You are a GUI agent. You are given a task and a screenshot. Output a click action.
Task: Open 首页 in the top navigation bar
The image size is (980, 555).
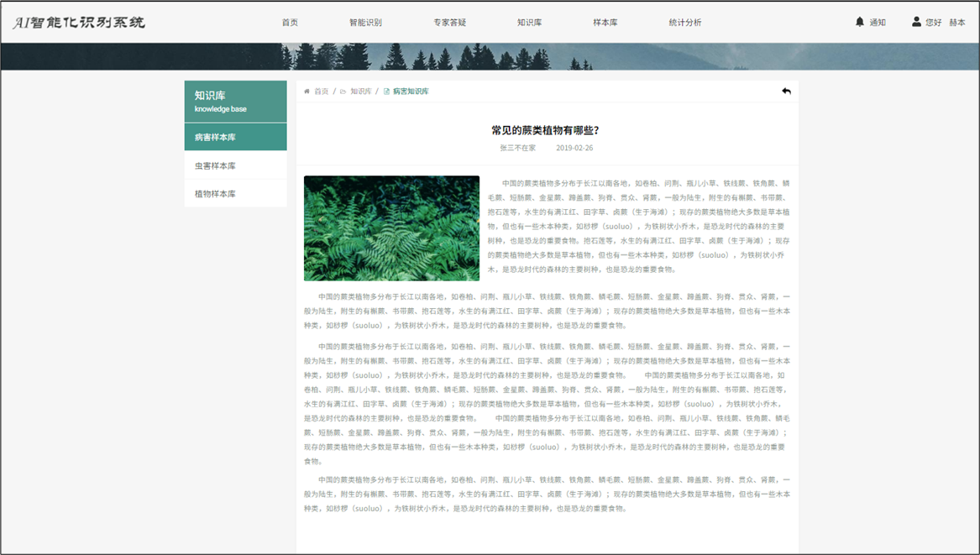tap(290, 23)
